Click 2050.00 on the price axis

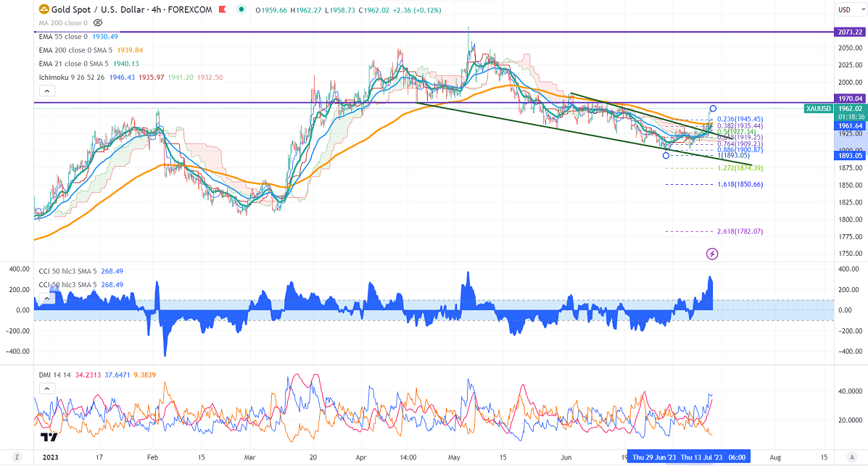[x=850, y=48]
